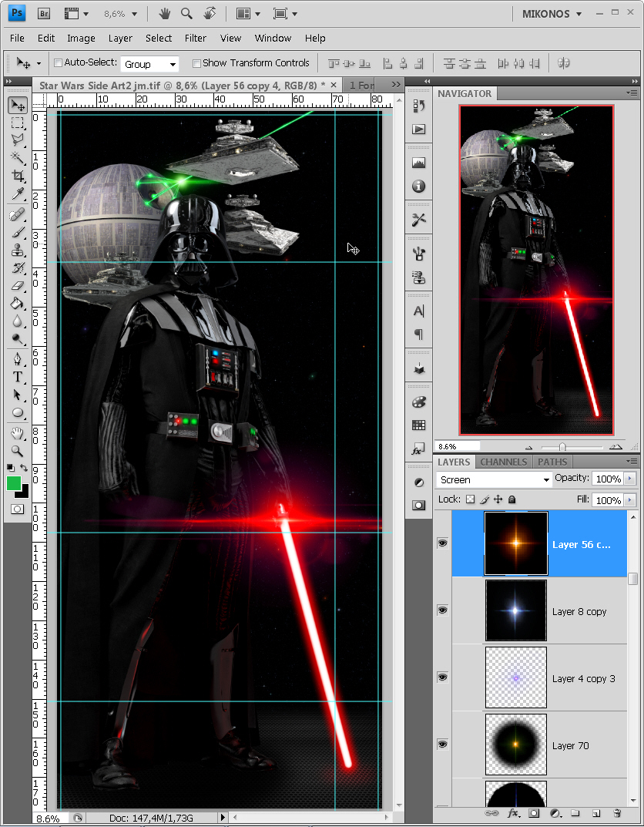
Task: Switch to the Paths tab
Action: pyautogui.click(x=552, y=462)
